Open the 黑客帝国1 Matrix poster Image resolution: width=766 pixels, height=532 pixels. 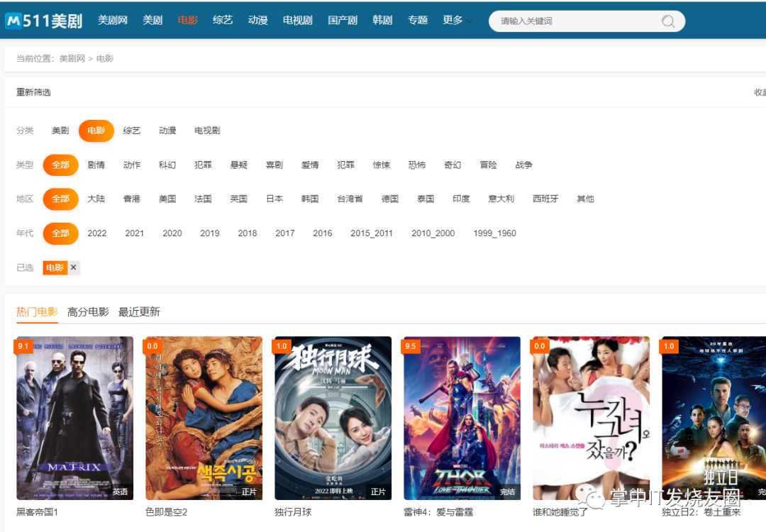74,419
